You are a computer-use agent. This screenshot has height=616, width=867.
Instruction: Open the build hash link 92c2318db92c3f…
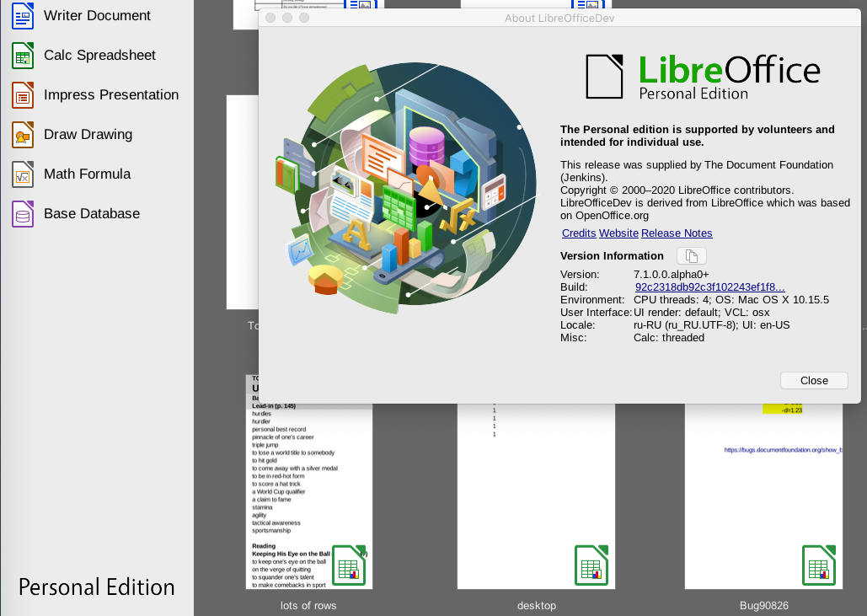pos(710,287)
